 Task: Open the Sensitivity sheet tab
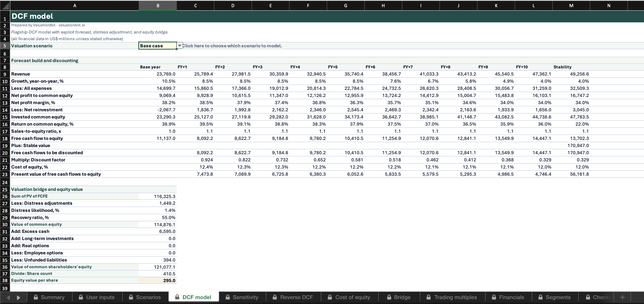242,297
